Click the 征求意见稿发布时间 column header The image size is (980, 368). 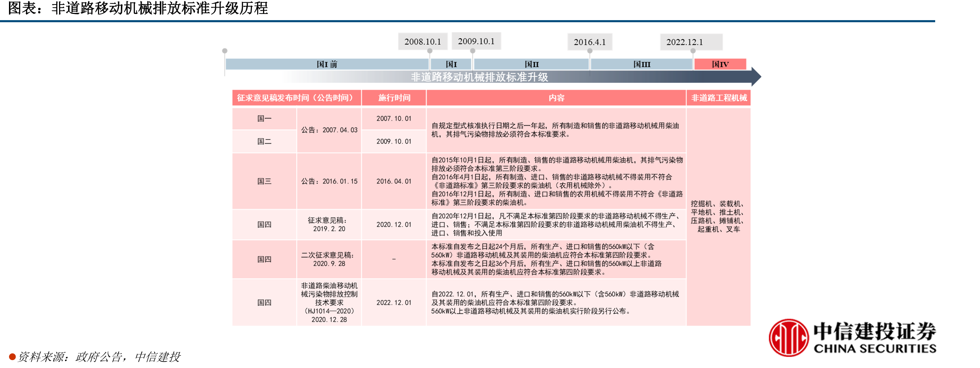[x=296, y=98]
